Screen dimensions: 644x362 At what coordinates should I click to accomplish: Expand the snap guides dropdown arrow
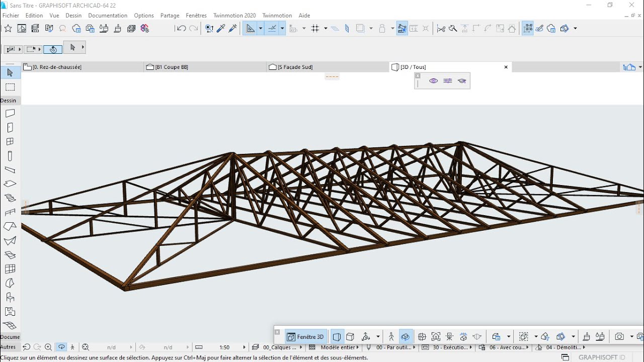click(282, 29)
